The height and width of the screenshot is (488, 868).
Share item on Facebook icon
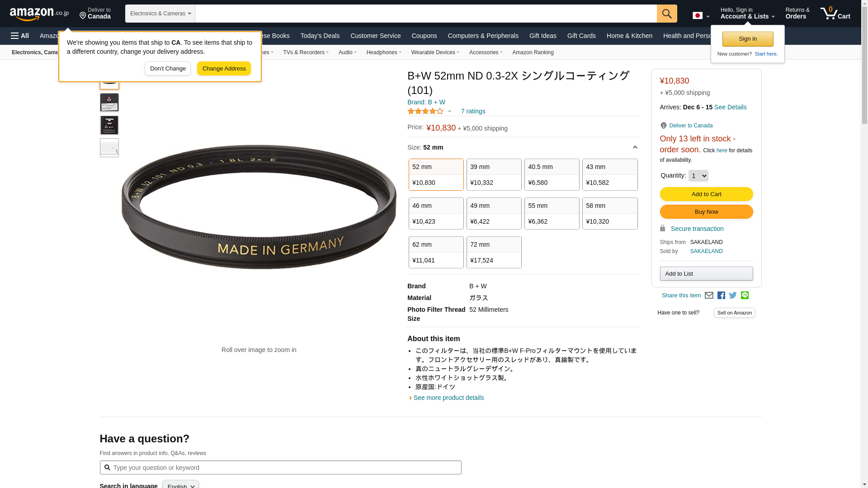point(721,296)
